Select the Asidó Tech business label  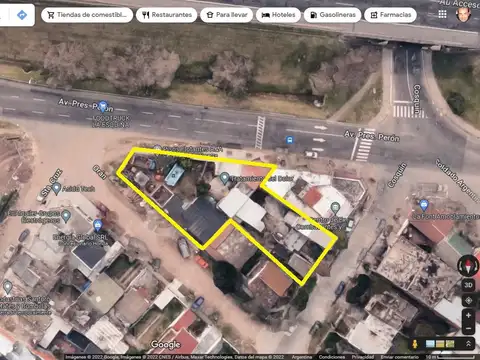point(78,189)
